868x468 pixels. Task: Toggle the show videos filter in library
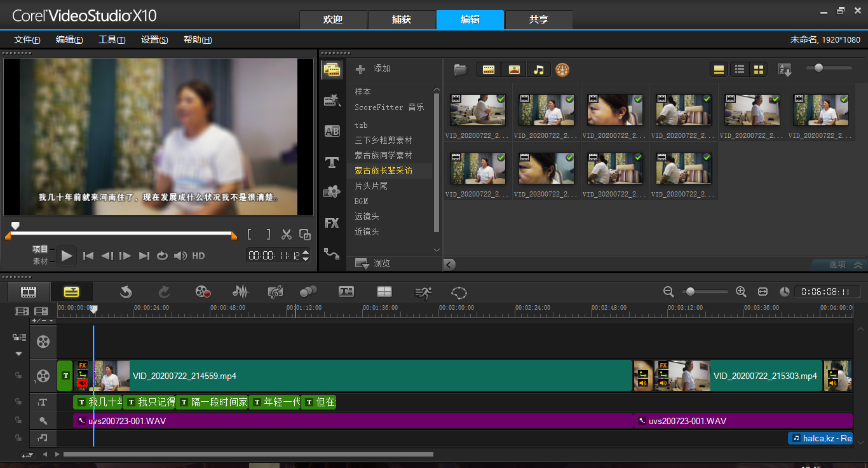coord(489,70)
